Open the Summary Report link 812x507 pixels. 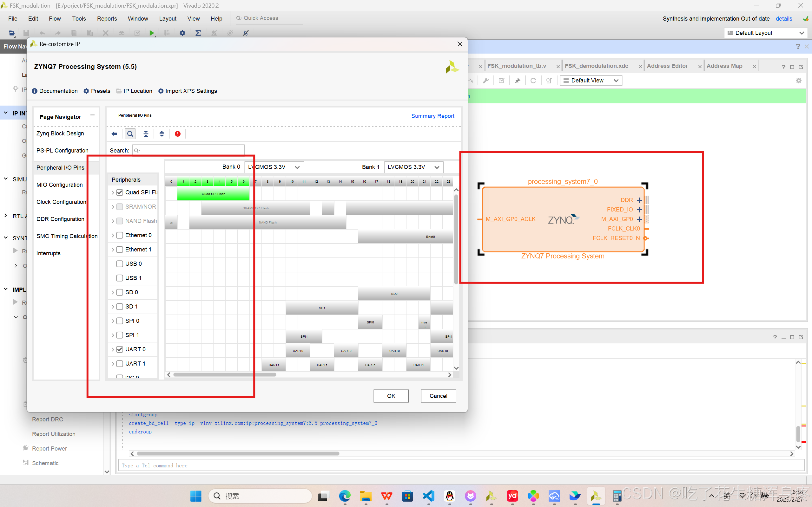tap(432, 116)
